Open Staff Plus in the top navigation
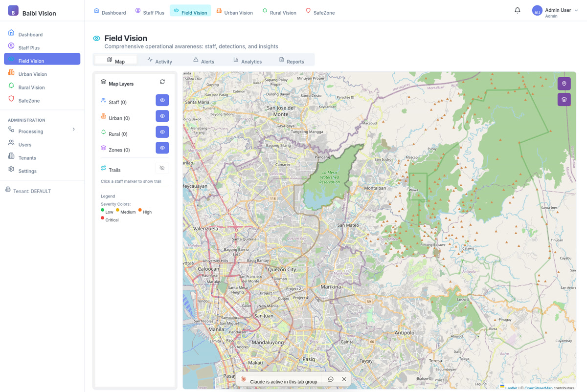The width and height of the screenshot is (587, 392). [150, 12]
